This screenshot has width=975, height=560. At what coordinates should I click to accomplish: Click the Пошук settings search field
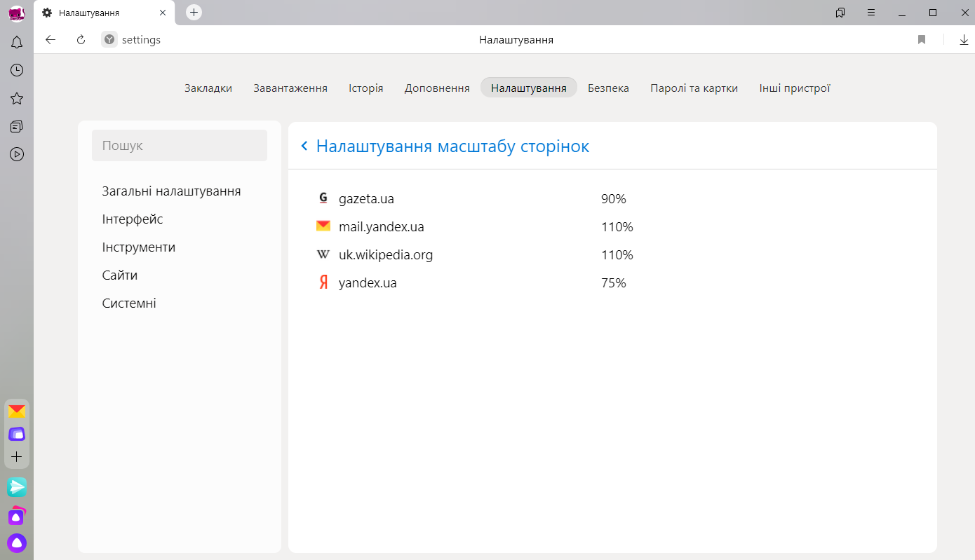(180, 146)
